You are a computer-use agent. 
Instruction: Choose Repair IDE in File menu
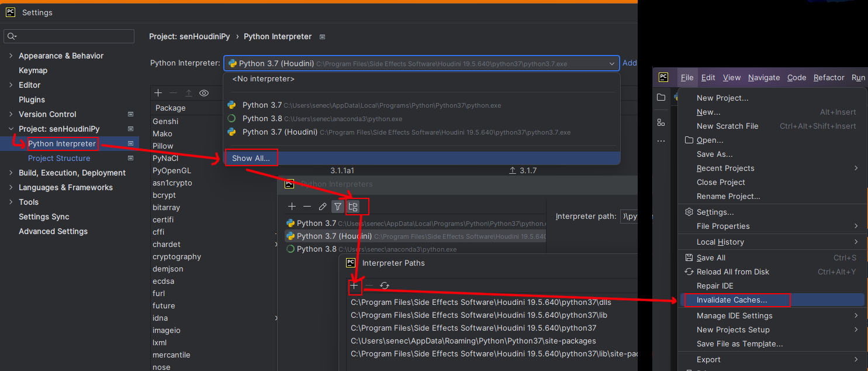(x=715, y=286)
